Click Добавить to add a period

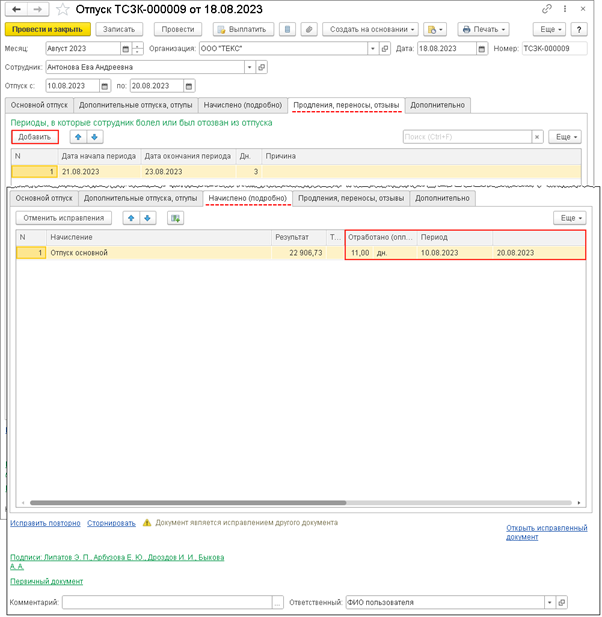[x=35, y=137]
